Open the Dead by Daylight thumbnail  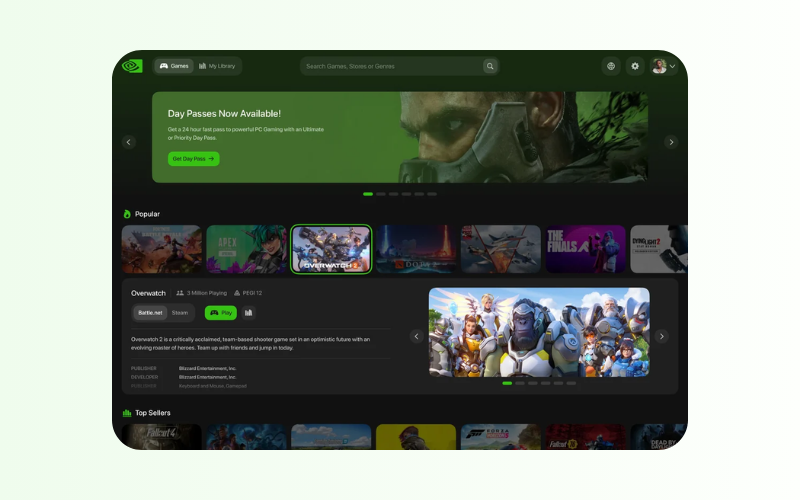pos(658,437)
